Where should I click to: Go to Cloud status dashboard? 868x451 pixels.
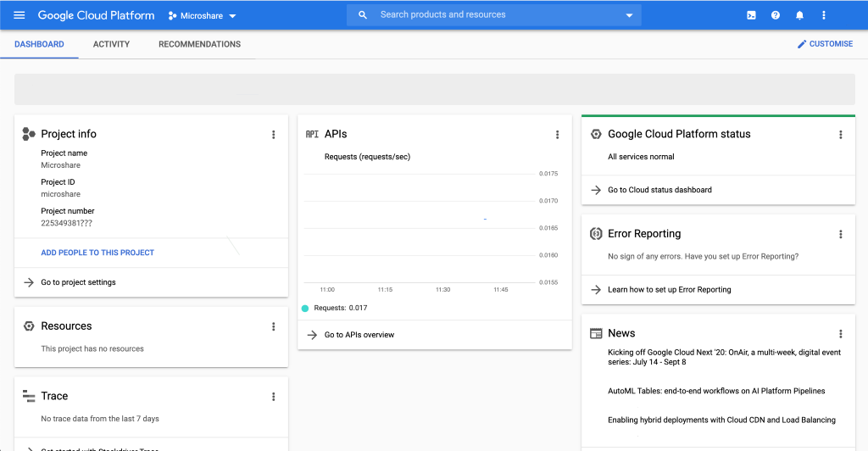pos(659,190)
